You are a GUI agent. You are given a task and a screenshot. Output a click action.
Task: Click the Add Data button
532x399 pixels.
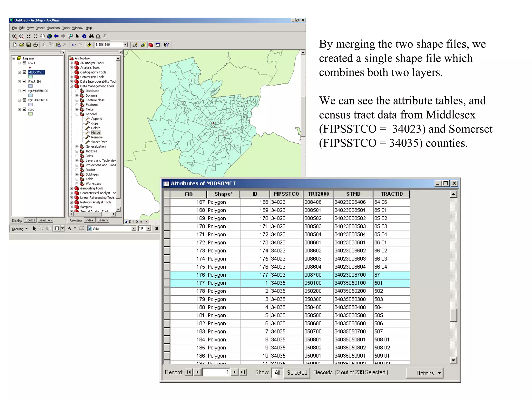click(89, 45)
